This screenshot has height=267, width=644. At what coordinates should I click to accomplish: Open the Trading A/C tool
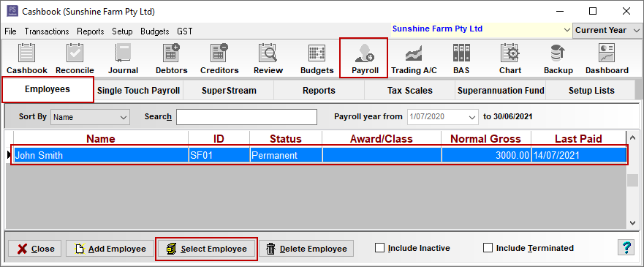coord(414,59)
